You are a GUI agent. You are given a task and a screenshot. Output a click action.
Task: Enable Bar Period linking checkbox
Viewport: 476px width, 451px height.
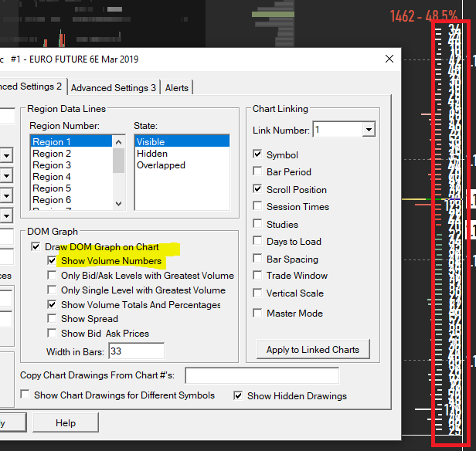click(x=257, y=171)
